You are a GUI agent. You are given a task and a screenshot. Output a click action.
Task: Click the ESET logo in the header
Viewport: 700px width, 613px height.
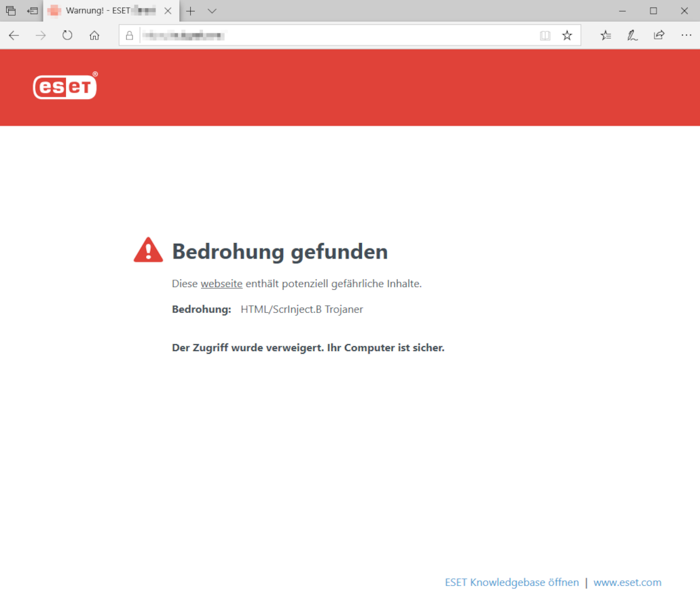[x=65, y=87]
